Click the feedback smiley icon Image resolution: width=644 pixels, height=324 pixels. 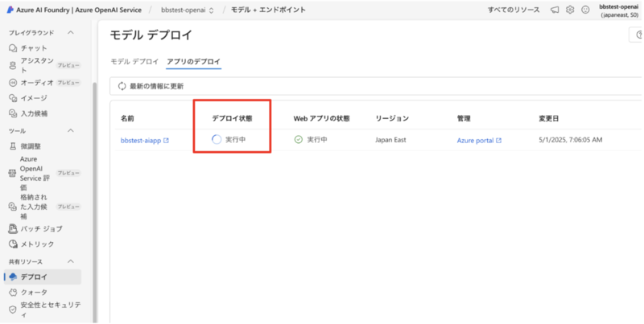pyautogui.click(x=585, y=10)
